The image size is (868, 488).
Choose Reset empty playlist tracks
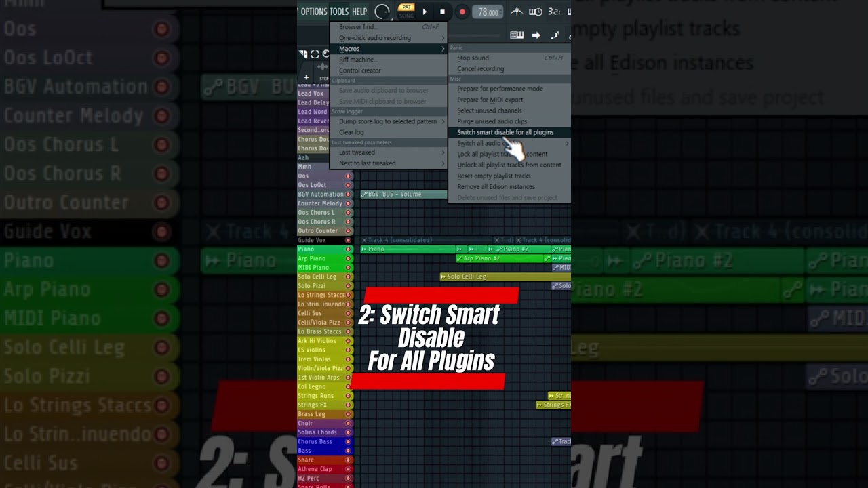[509, 176]
